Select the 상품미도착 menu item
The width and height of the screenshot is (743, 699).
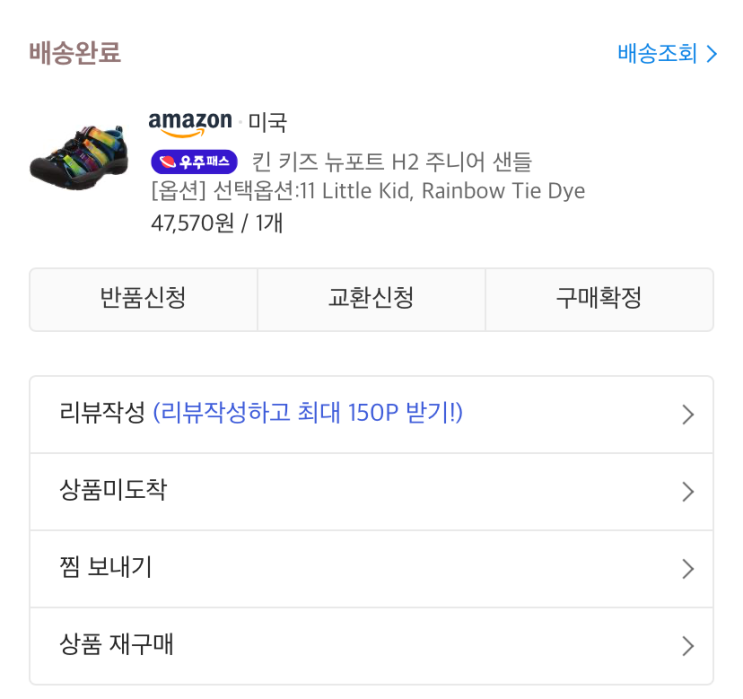[112, 490]
